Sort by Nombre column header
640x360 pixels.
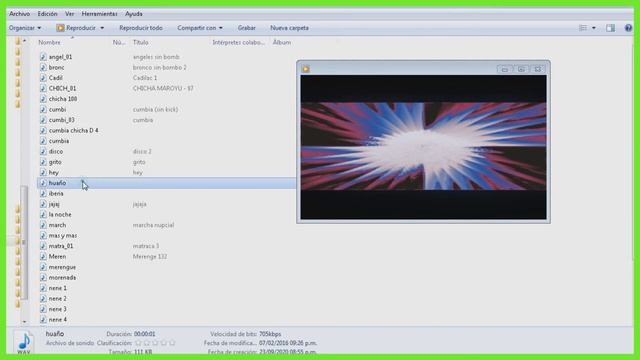[x=49, y=42]
